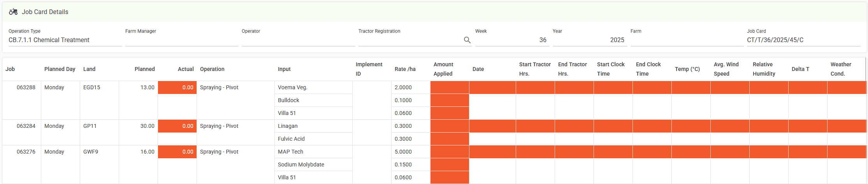Screen dimensions: 868x184
Task: Click the tractor icon beside Job Card Details
Action: pos(13,12)
